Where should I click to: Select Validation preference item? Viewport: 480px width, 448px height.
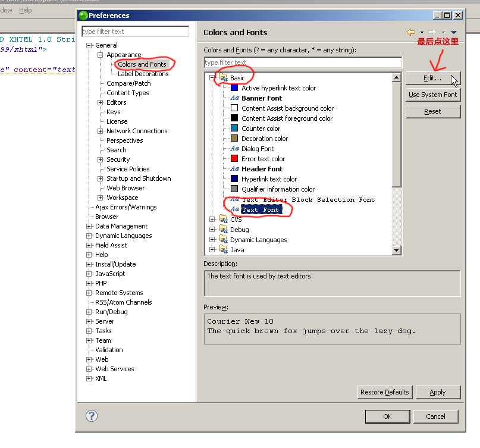coord(109,350)
